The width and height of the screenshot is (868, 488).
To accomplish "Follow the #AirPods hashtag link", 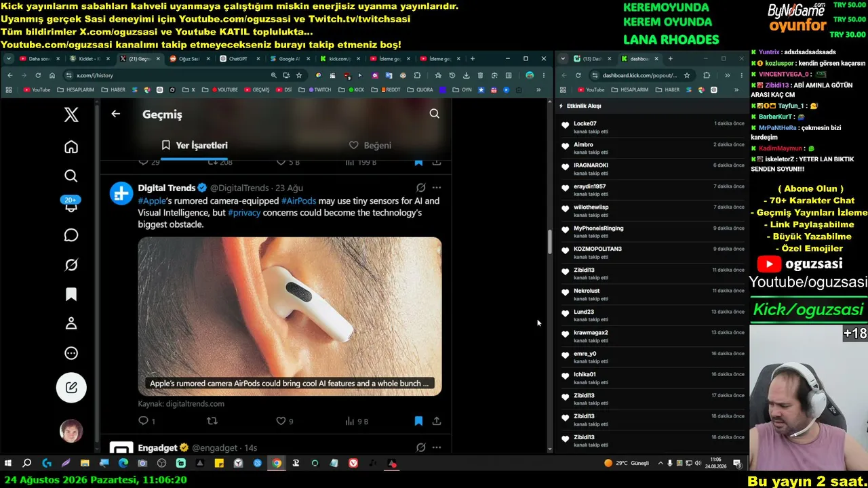I will (x=298, y=201).
